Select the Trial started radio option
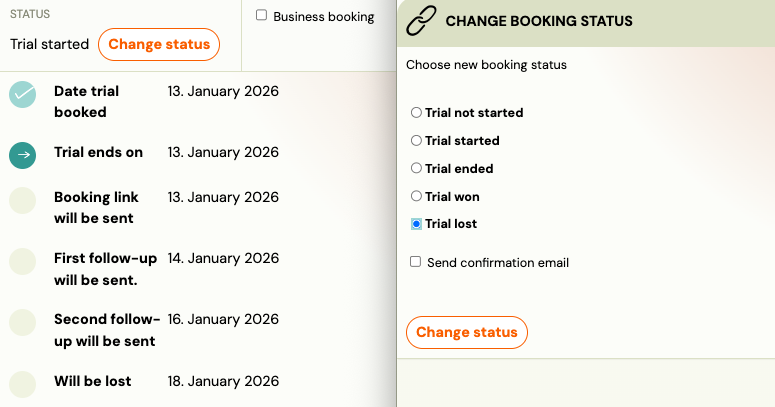The image size is (775, 407). coord(417,141)
